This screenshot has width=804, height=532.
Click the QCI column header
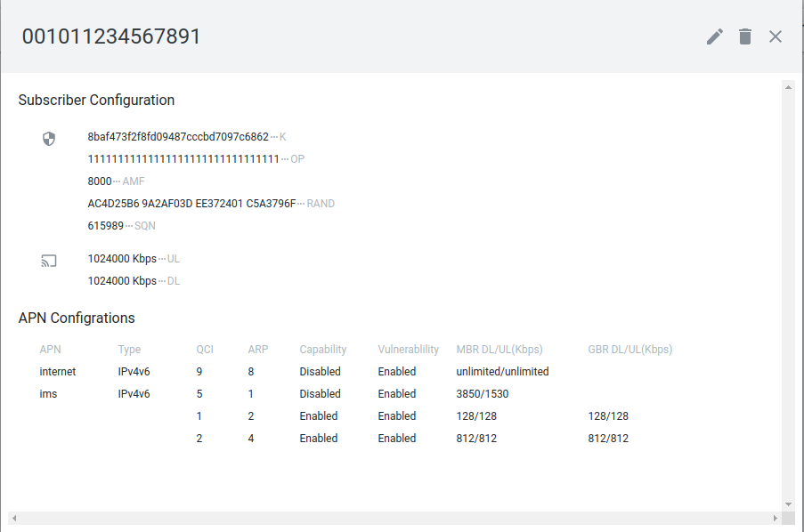point(205,350)
